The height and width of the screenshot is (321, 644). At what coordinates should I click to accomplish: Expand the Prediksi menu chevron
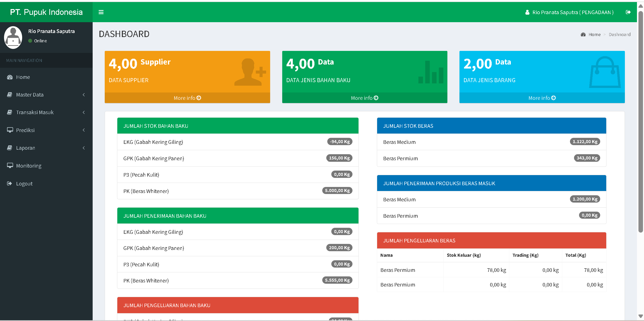[x=84, y=130]
